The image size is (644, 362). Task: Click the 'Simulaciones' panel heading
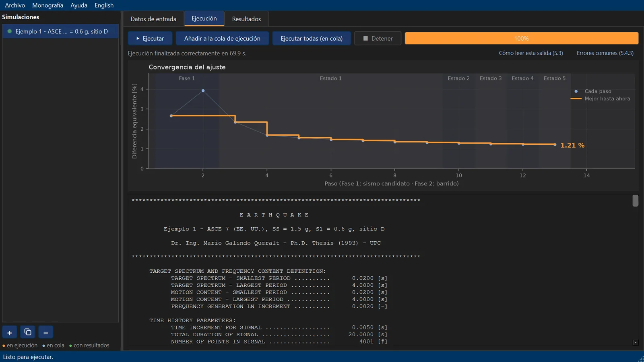(x=21, y=17)
